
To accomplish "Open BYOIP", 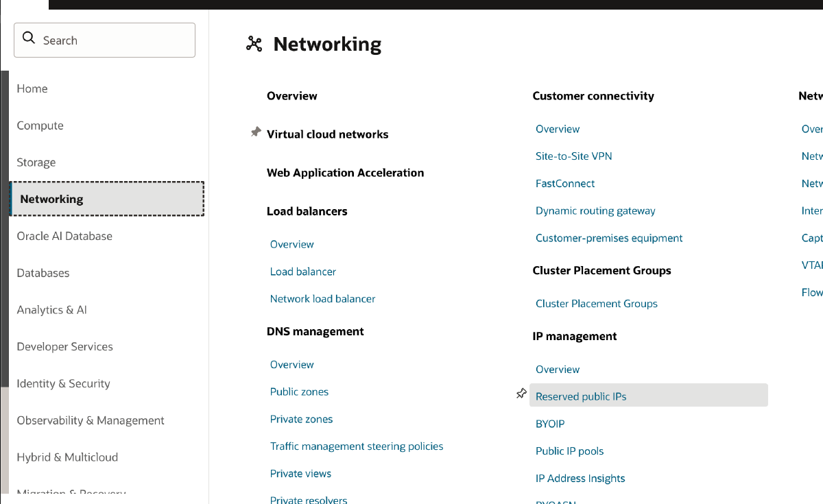I will (x=550, y=424).
